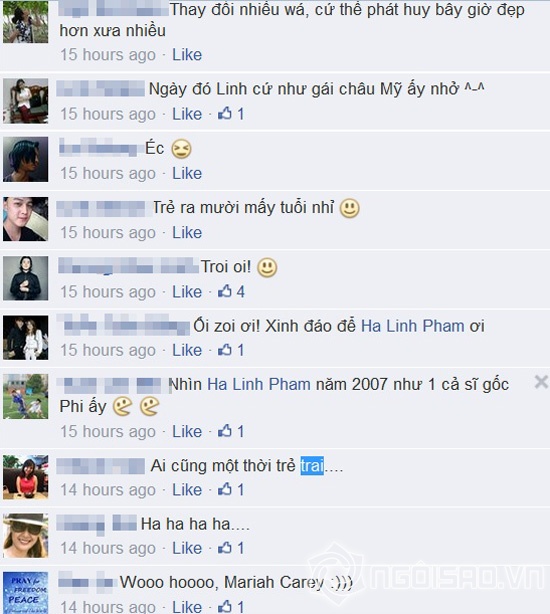Click thumbs-up count on "gái châu Mỹ" comment
This screenshot has height=614, width=550.
(241, 114)
